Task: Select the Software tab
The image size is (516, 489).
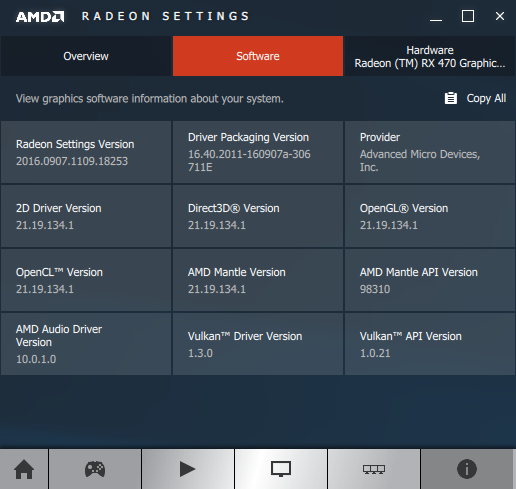Action: click(x=258, y=56)
